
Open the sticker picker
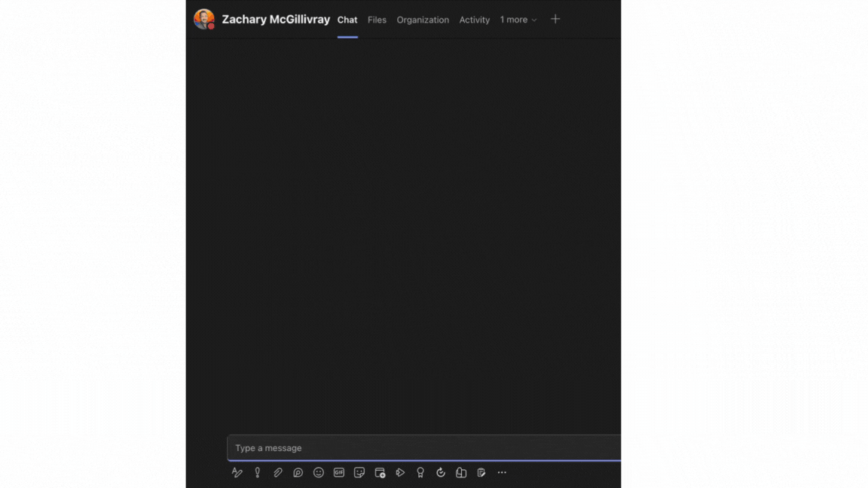pyautogui.click(x=359, y=472)
